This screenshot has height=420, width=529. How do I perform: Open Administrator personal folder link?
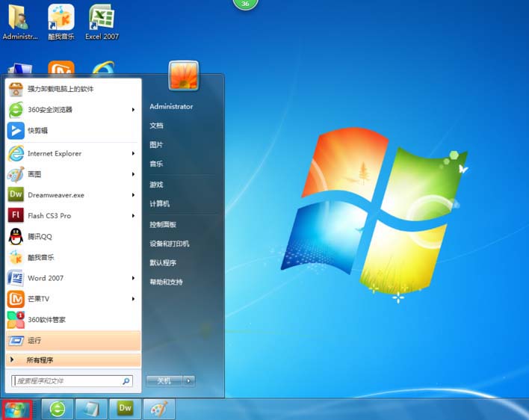pyautogui.click(x=171, y=107)
